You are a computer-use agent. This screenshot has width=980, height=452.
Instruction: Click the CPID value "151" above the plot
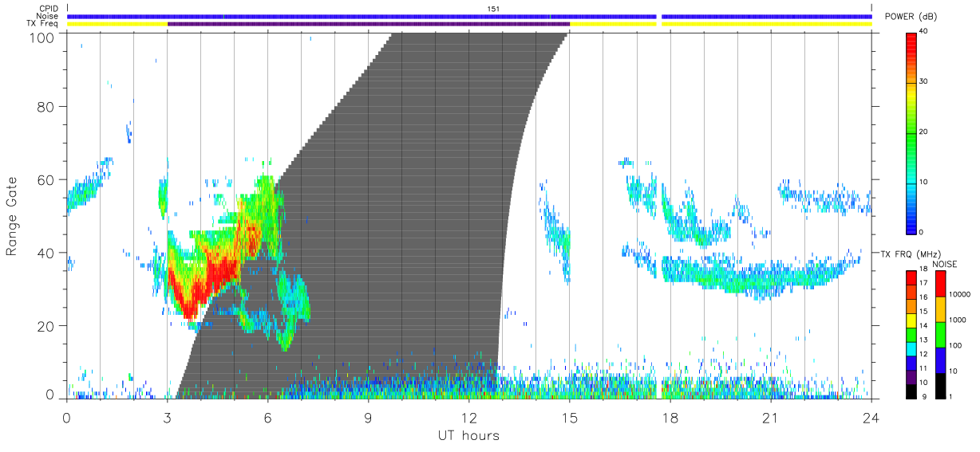coord(493,9)
